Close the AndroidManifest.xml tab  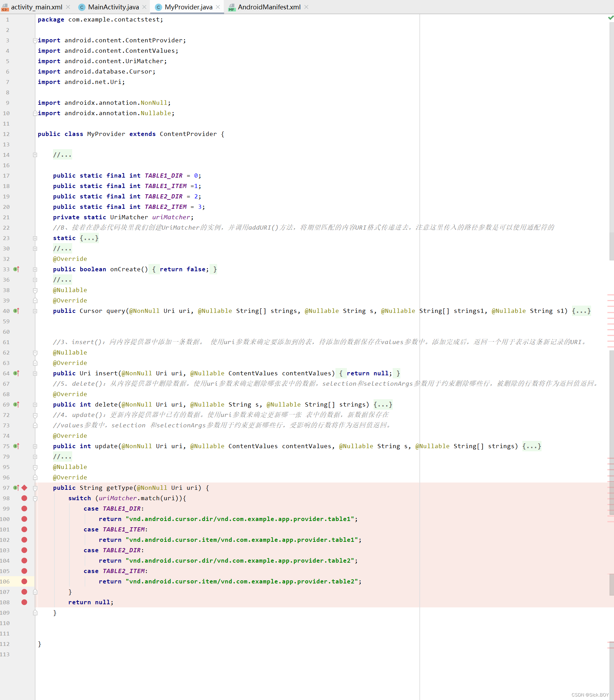point(306,7)
